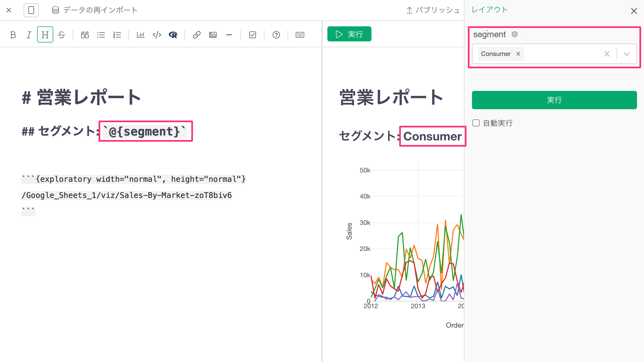The height and width of the screenshot is (362, 644).
Task: Apply strikethrough formatting
Action: point(61,35)
